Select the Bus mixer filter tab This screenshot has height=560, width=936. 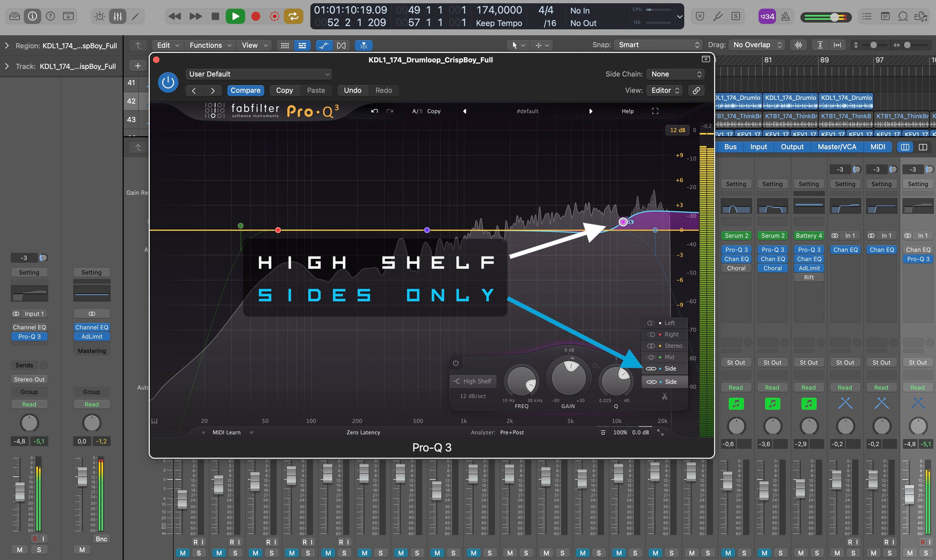[x=730, y=147]
